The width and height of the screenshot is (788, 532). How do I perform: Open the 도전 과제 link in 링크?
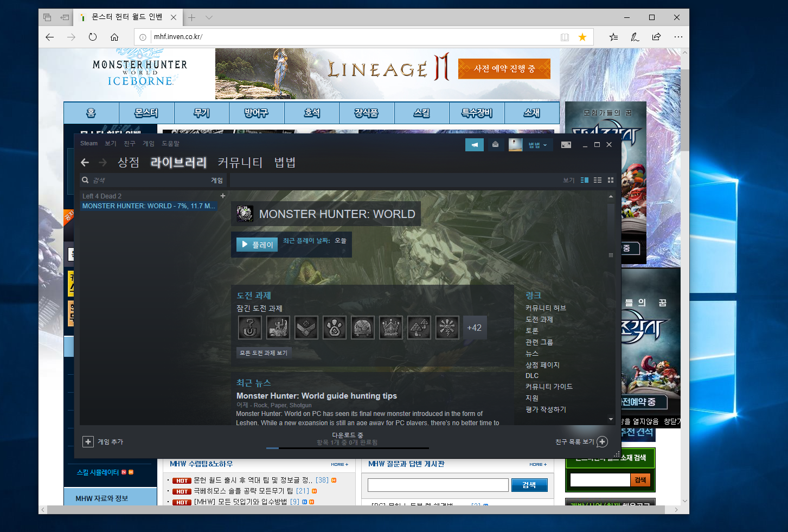point(539,319)
